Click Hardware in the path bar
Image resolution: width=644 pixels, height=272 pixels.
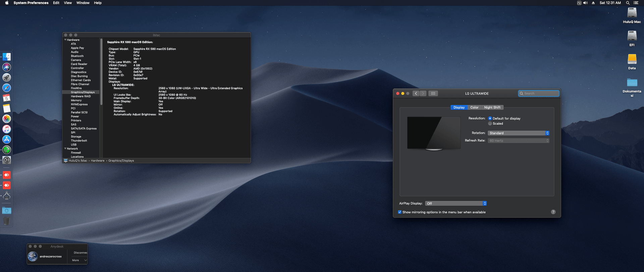[x=98, y=161]
